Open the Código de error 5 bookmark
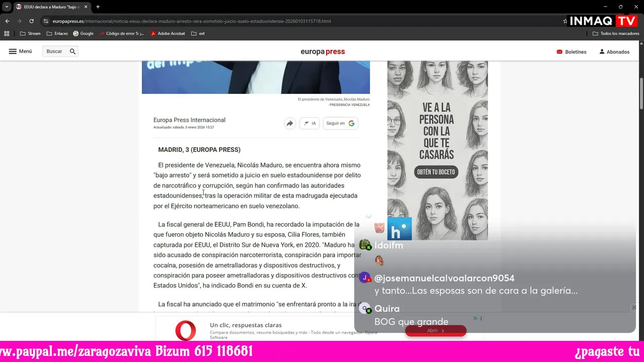644x362 pixels. pos(122,34)
